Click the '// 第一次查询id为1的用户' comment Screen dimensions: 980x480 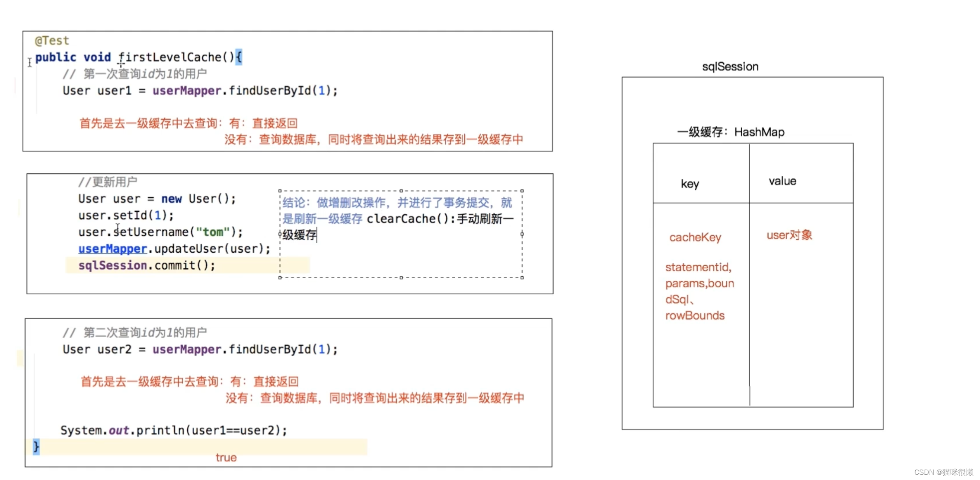tap(134, 74)
